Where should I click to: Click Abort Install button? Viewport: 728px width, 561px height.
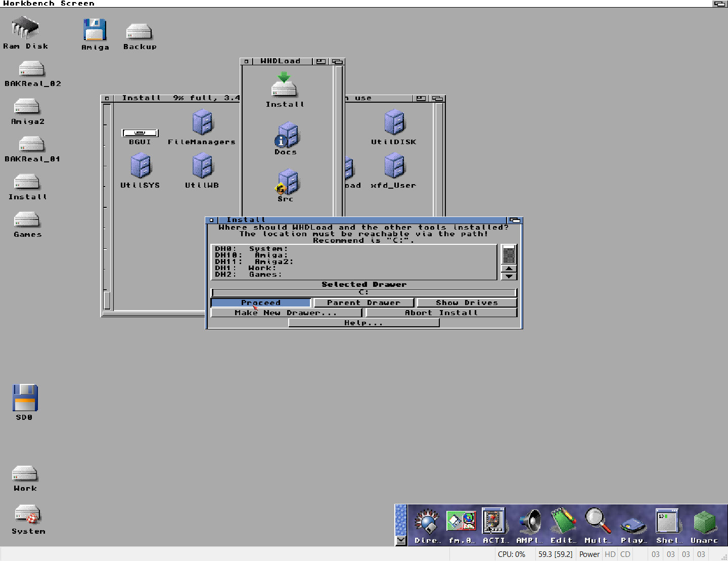(441, 313)
